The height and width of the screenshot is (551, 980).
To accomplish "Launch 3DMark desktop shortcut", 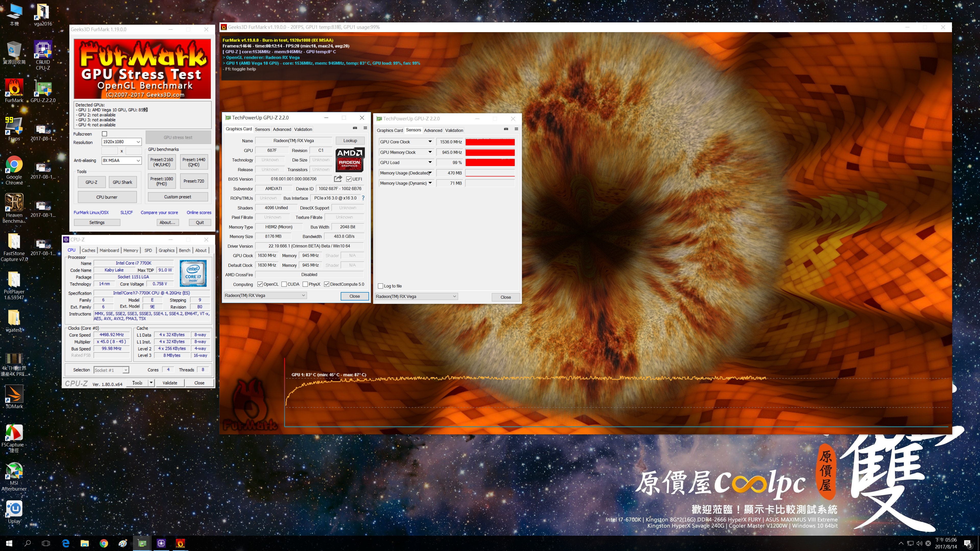I will point(14,397).
